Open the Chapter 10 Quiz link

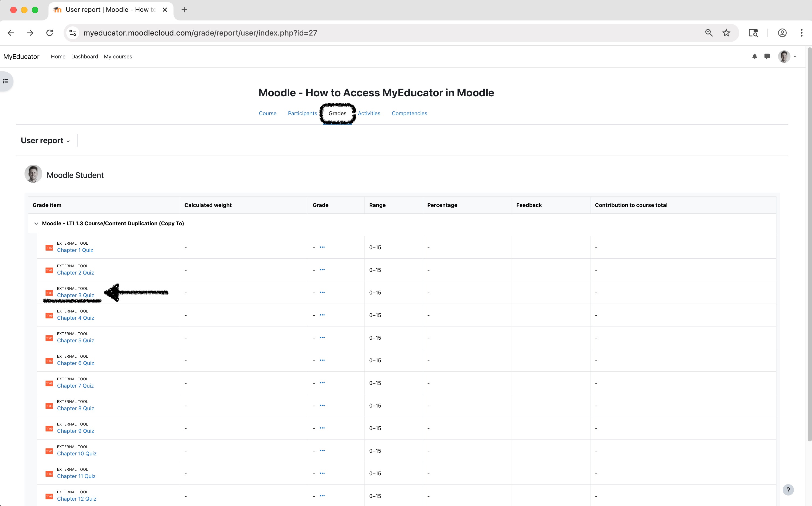(77, 454)
